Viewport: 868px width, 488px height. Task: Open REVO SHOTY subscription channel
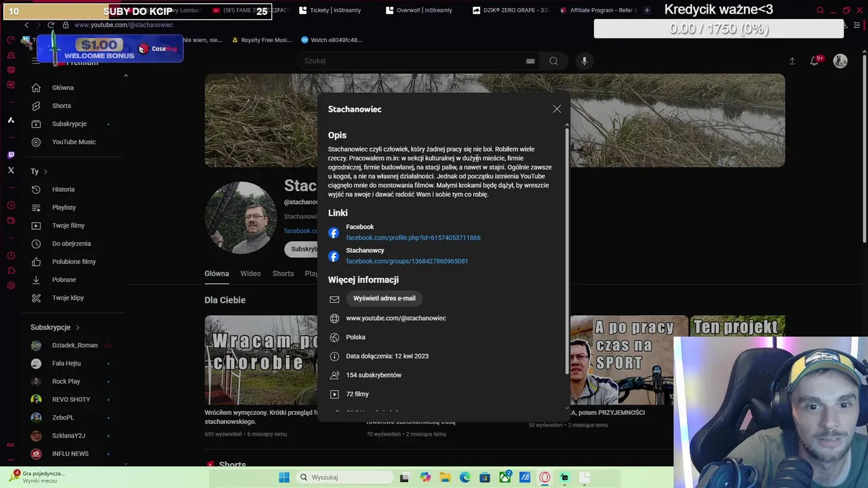click(70, 399)
